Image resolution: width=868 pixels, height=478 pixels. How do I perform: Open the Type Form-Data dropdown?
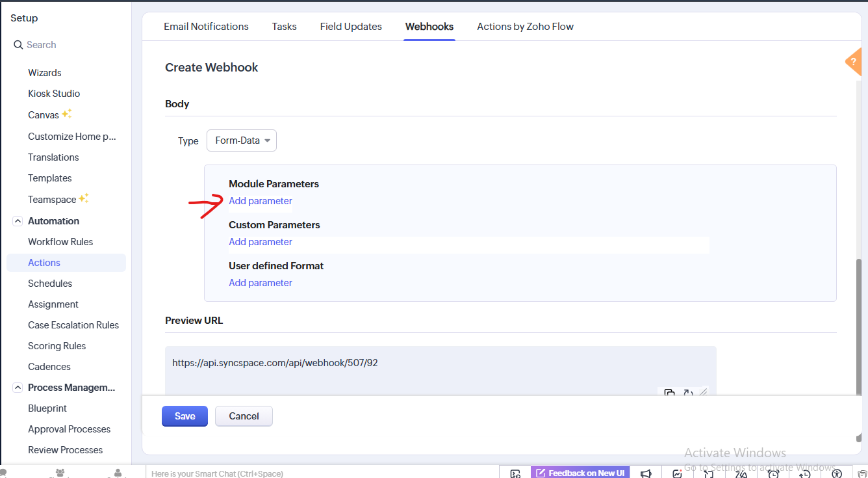point(242,140)
